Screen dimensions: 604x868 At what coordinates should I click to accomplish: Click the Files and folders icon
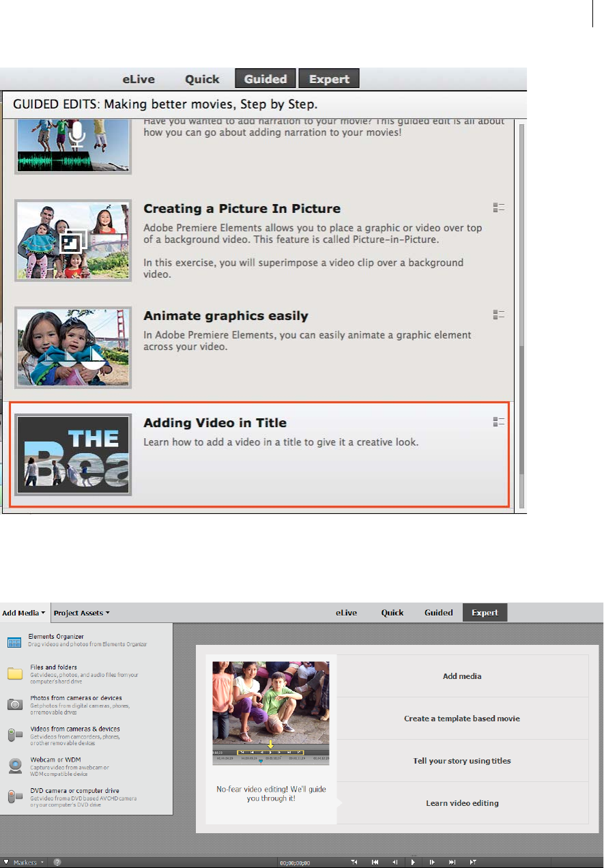(15, 674)
